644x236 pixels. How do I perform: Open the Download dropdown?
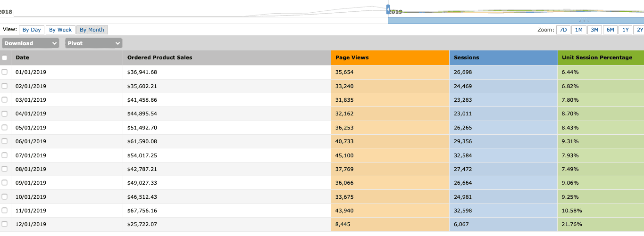(x=31, y=43)
